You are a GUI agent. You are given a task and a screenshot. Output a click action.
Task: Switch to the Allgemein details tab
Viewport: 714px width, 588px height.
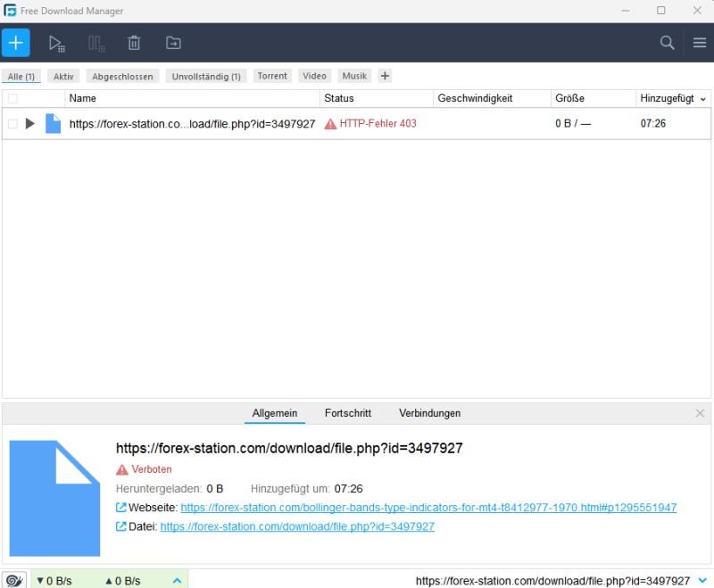(275, 413)
